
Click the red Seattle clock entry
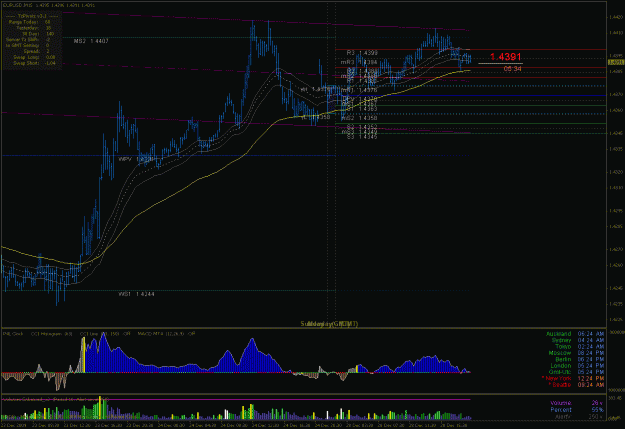click(576, 384)
